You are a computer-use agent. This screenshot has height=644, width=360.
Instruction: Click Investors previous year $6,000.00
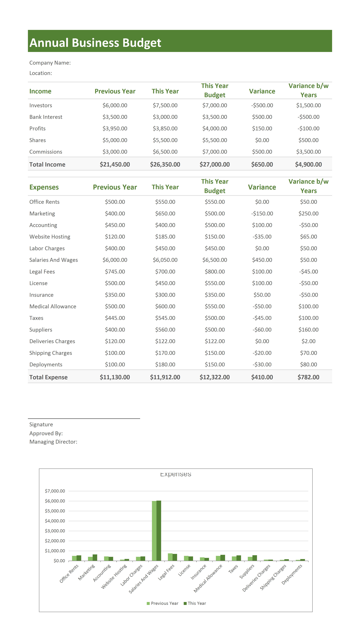tap(115, 105)
